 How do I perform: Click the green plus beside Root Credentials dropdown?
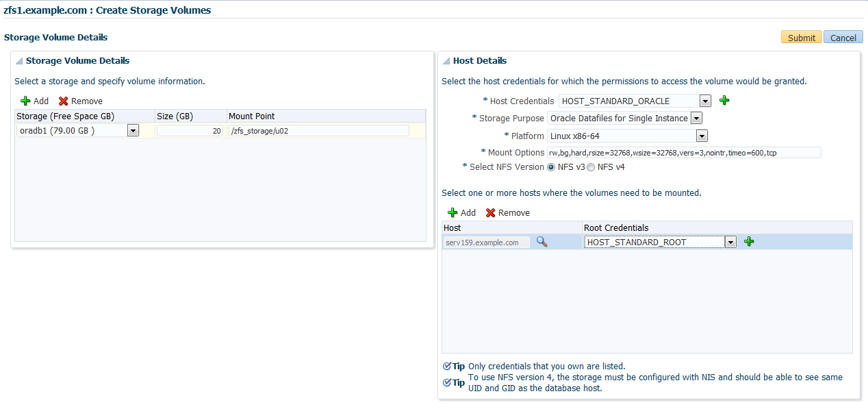(749, 242)
